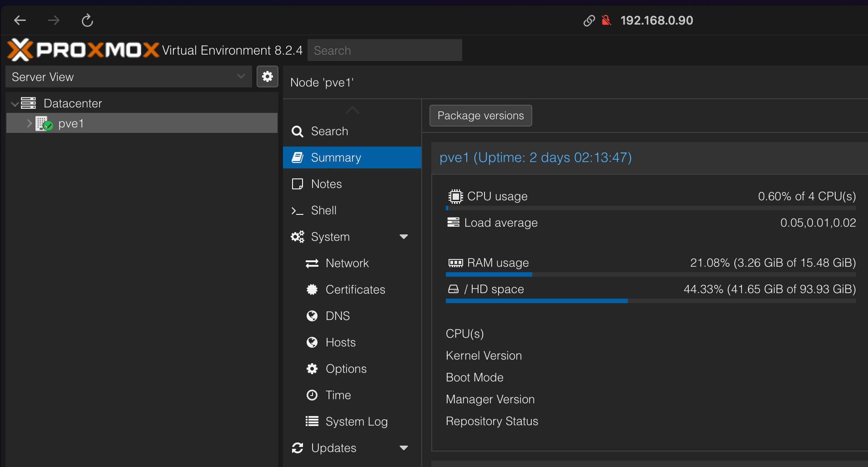Click the Notes sticky-note icon
The image size is (868, 467).
(298, 184)
